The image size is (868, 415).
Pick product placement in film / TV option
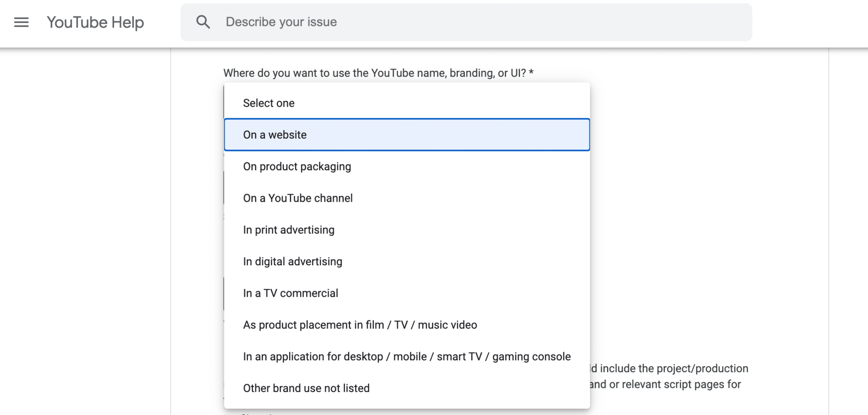(407, 325)
